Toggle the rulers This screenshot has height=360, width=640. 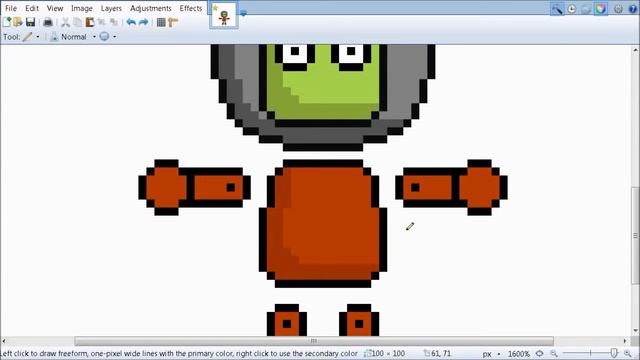[x=173, y=22]
